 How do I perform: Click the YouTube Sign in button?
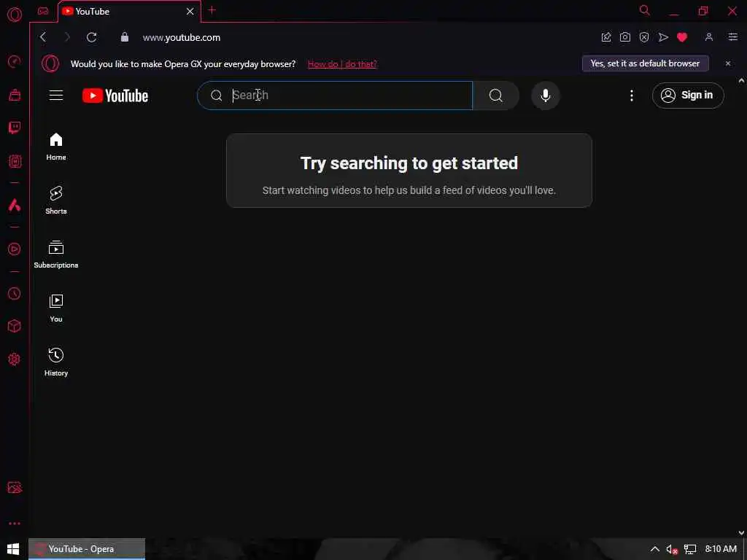688,96
